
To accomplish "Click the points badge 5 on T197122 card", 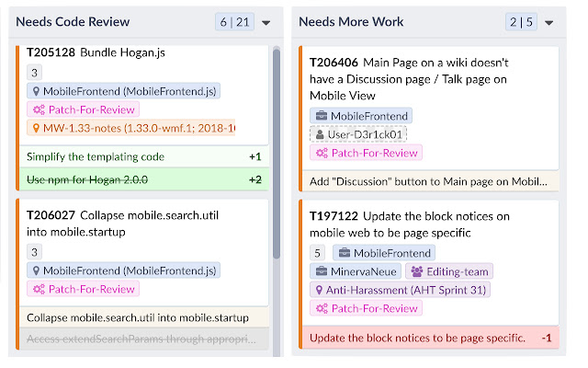I will tap(317, 253).
